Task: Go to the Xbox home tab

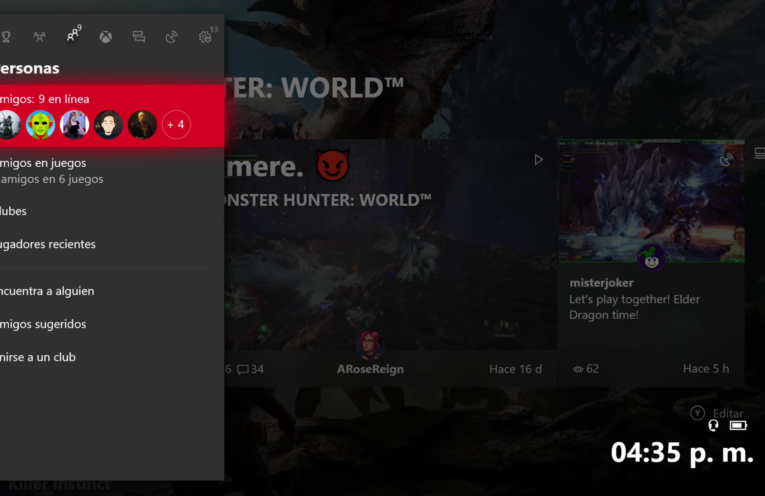Action: pos(105,37)
